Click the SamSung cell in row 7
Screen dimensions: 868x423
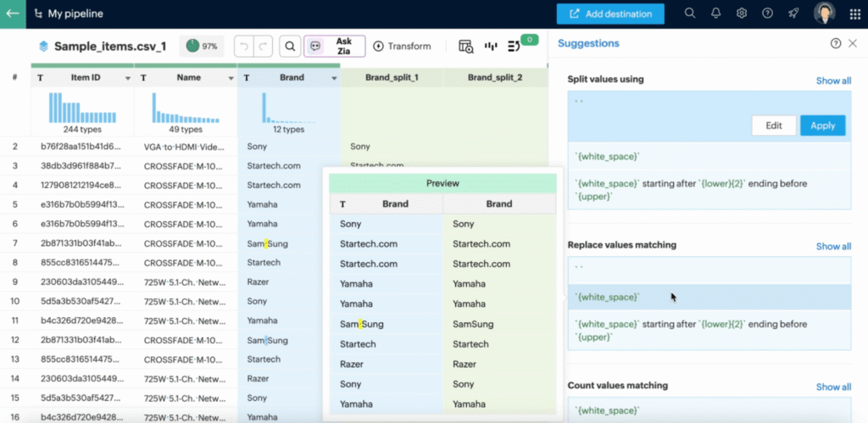[x=289, y=243]
